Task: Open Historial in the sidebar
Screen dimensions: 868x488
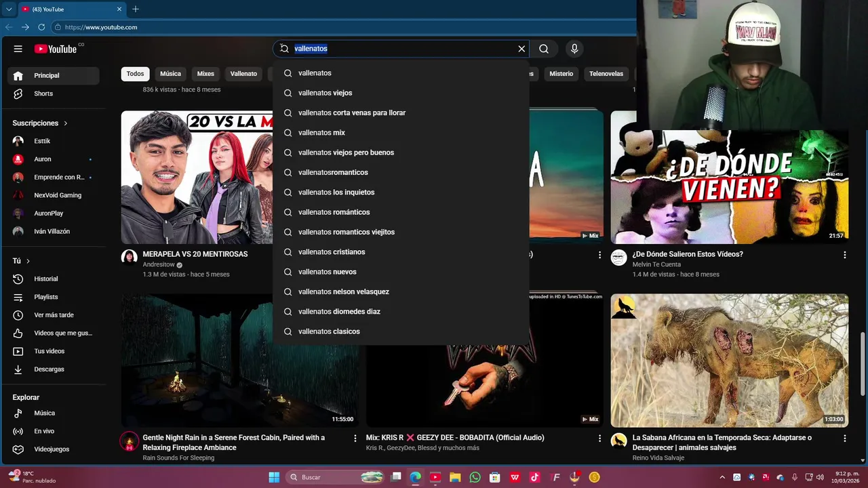Action: [54, 279]
